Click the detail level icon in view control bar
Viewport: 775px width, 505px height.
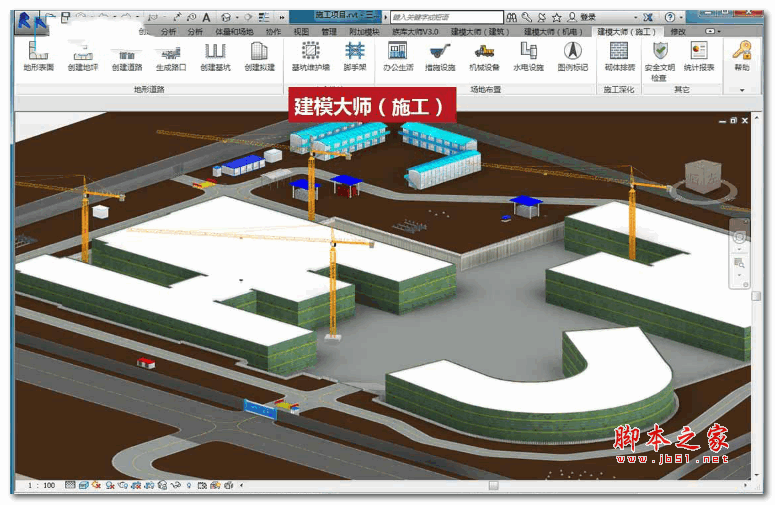coord(70,486)
